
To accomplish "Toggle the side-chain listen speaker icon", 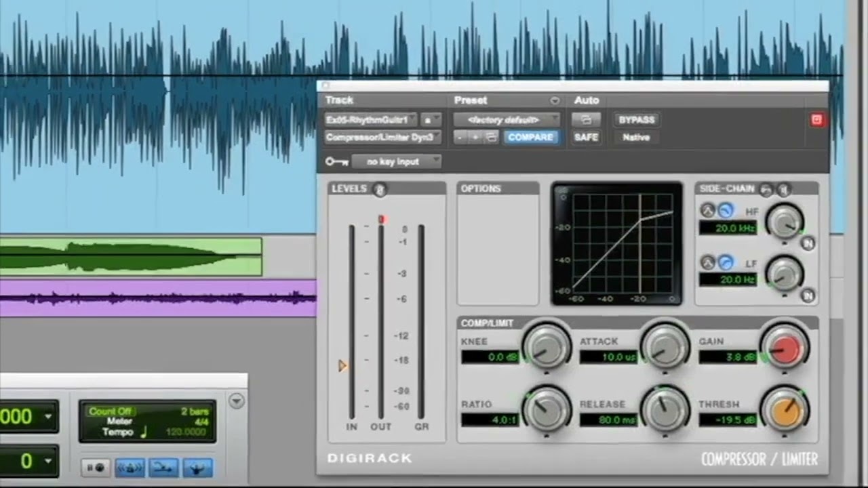I will (x=783, y=190).
